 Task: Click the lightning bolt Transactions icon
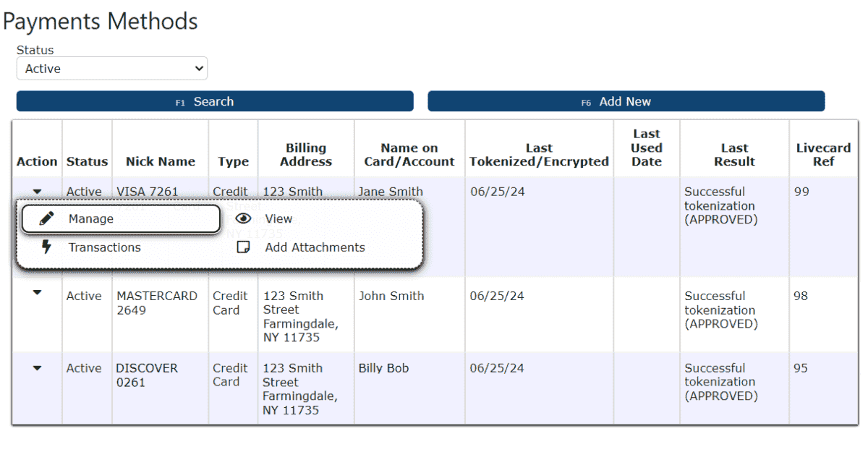pyautogui.click(x=47, y=247)
